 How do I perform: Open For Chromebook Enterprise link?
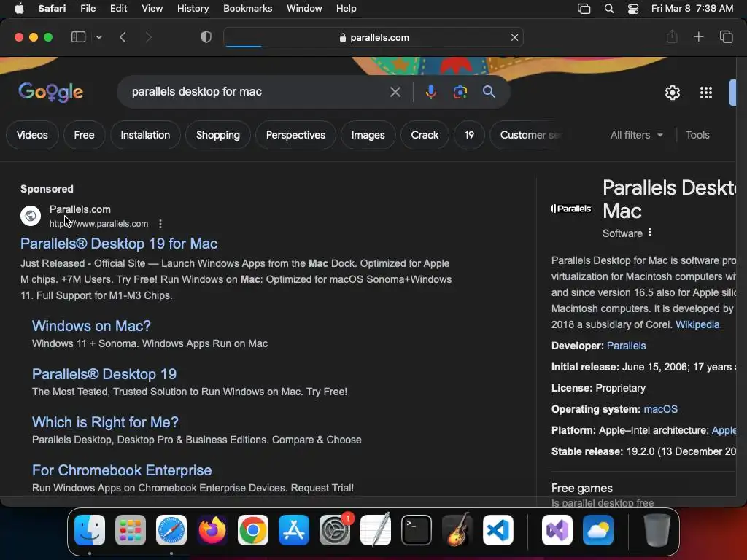122,470
